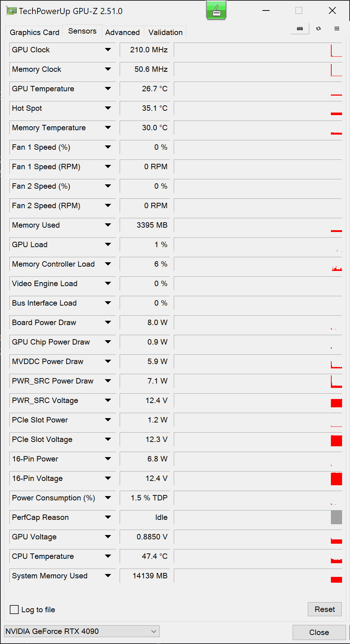Click the GPU-Z title bar app icon
Screen dimensions: 350x644
[12, 11]
